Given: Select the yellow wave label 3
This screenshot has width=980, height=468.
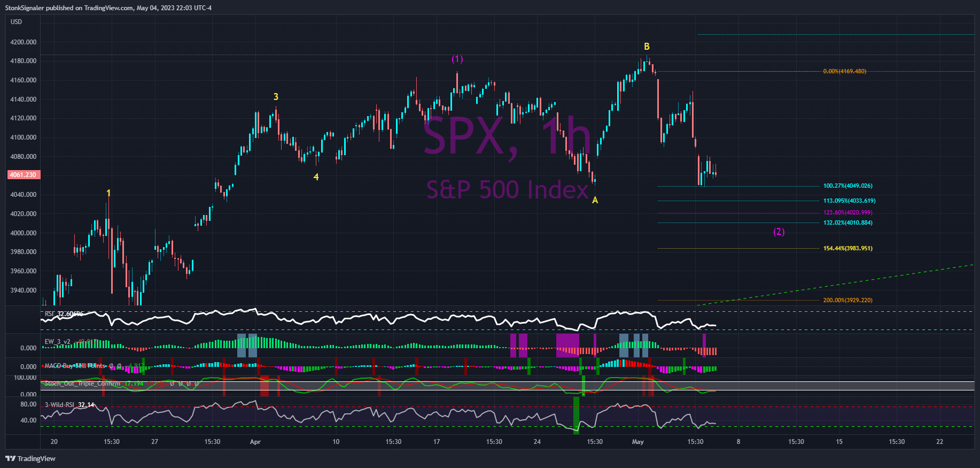Looking at the screenshot, I should pyautogui.click(x=276, y=97).
